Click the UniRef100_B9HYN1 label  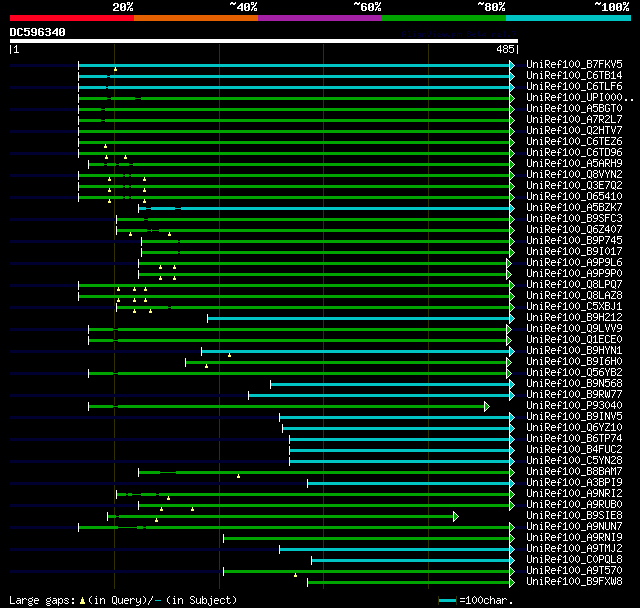[x=574, y=351]
